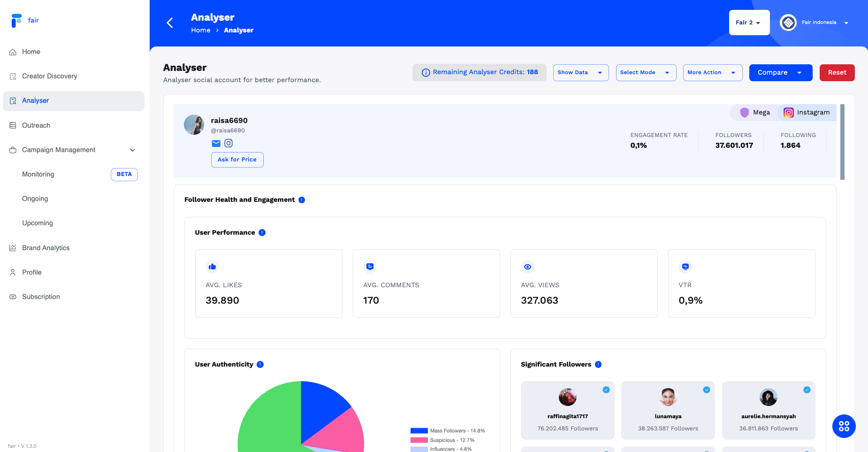This screenshot has height=452, width=868.
Task: Open Ongoing campaigns in the sidebar
Action: coord(35,199)
